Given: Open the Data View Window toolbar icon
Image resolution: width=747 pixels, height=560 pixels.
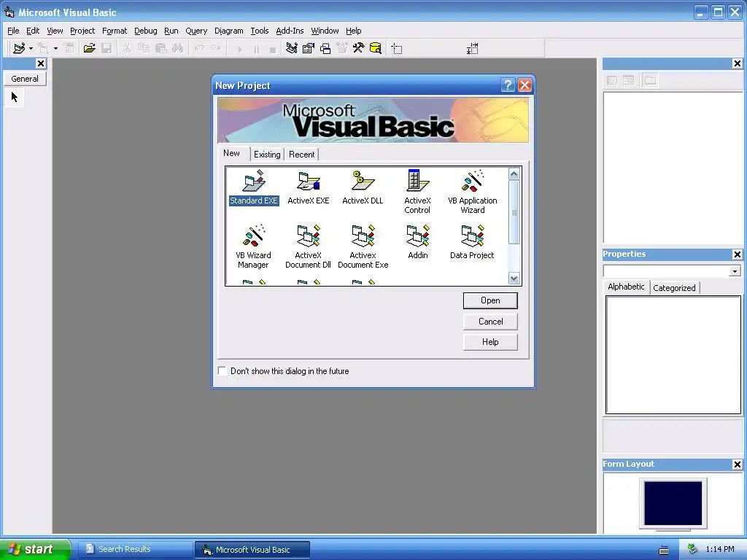Looking at the screenshot, I should pyautogui.click(x=376, y=48).
